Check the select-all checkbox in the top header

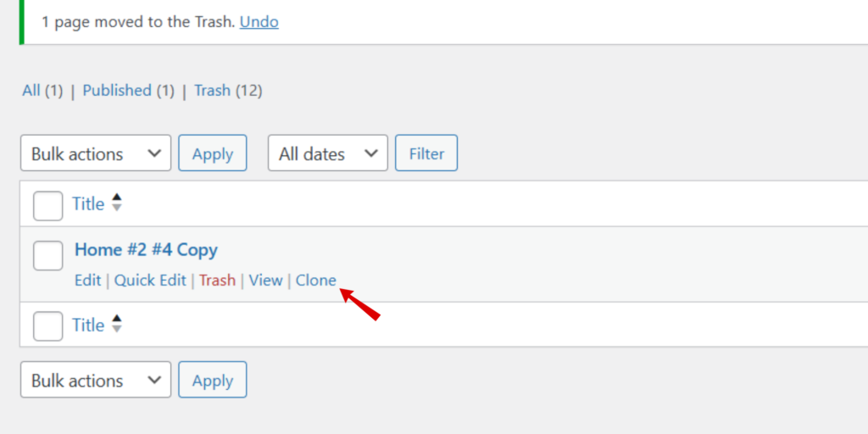point(48,206)
